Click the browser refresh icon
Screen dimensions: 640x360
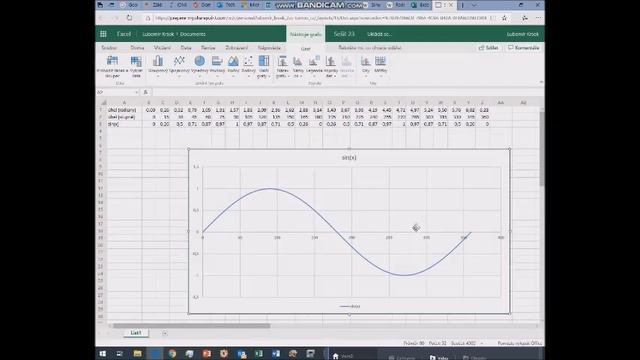coord(129,18)
